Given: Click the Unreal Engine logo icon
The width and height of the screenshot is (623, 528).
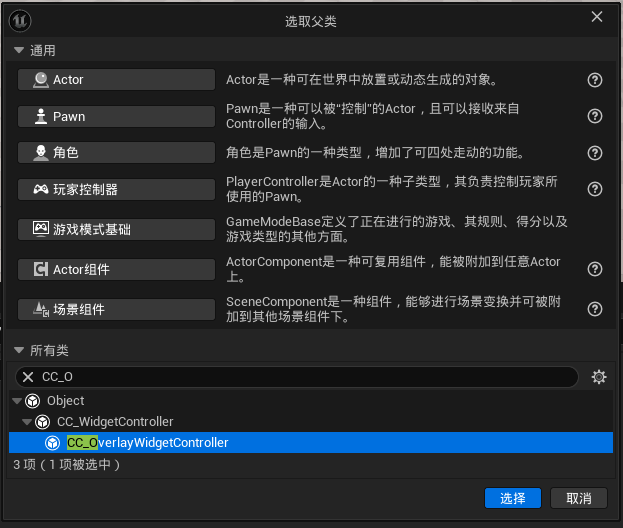Looking at the screenshot, I should pos(20,21).
